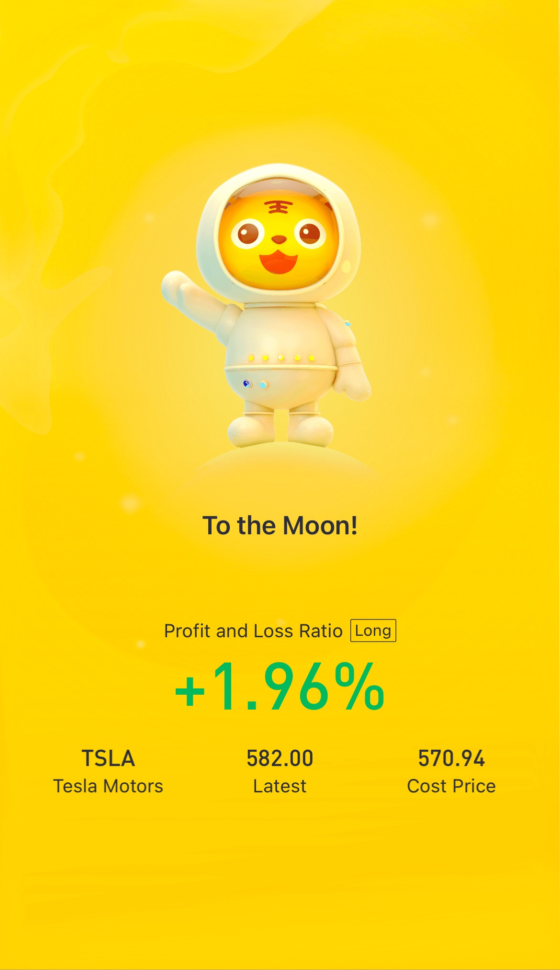Click the "To the Moon!" headline

click(x=280, y=526)
